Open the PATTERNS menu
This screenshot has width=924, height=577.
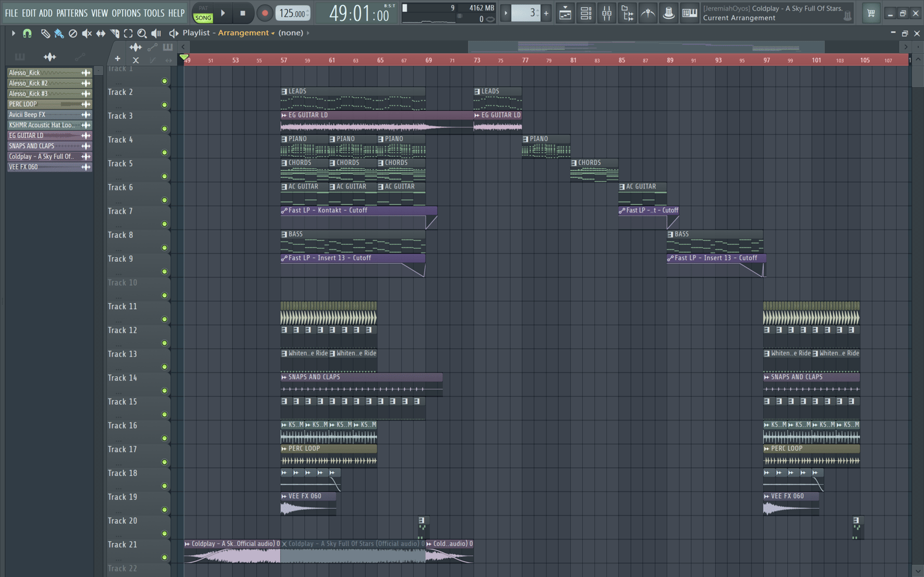click(72, 13)
